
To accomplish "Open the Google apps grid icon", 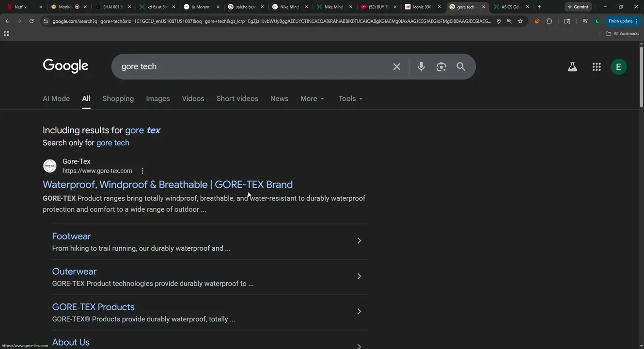I will [597, 67].
